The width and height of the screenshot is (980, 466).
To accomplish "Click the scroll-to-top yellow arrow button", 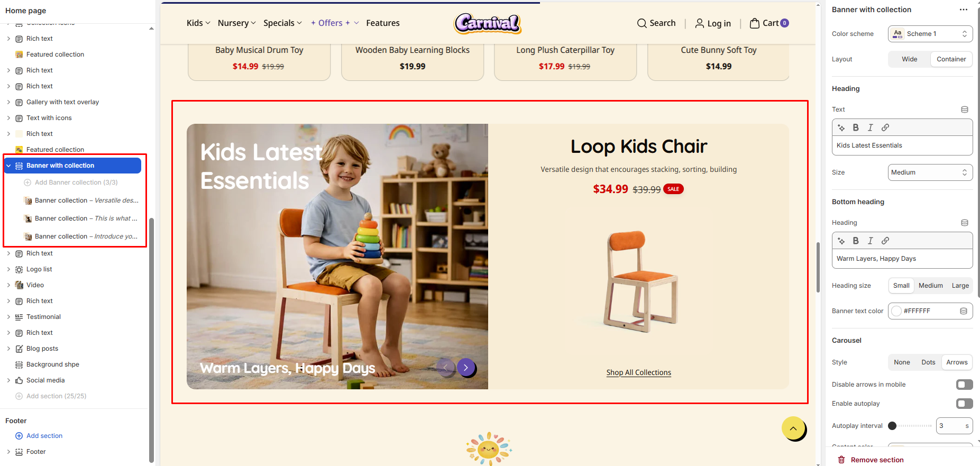I will pos(793,428).
